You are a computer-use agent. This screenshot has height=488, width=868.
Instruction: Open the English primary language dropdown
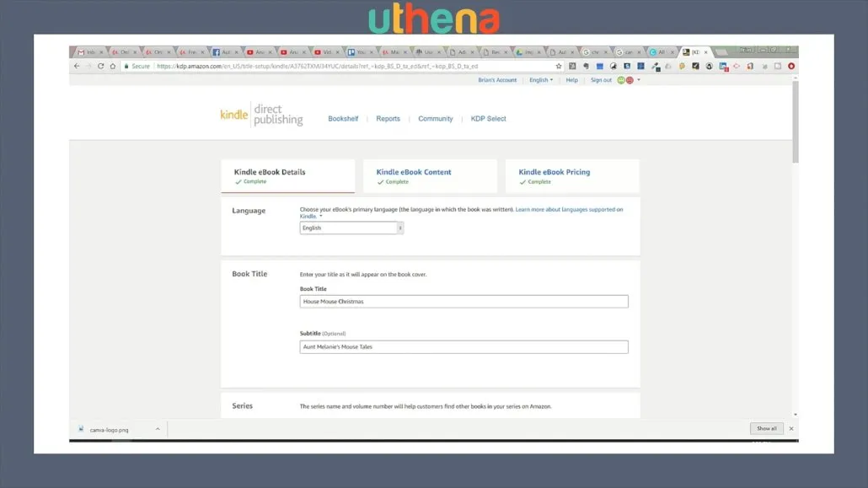point(351,228)
